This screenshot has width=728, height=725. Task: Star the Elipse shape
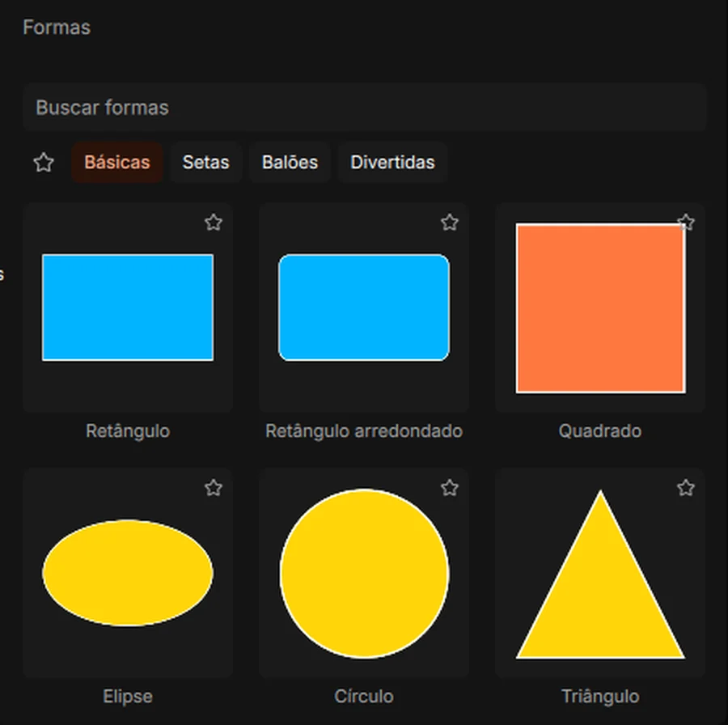(214, 488)
